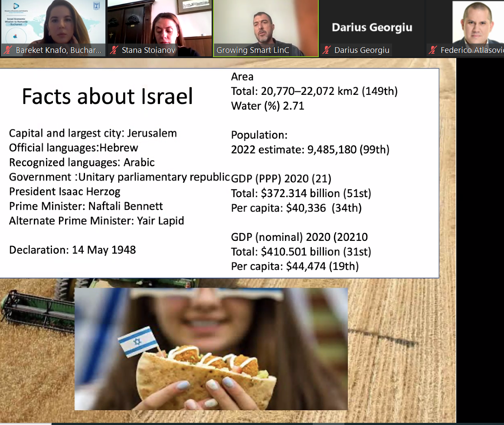Click the 'Prime Minister: Naftali Bennett' line
Viewport: 504px width, 425px height.
click(x=86, y=206)
